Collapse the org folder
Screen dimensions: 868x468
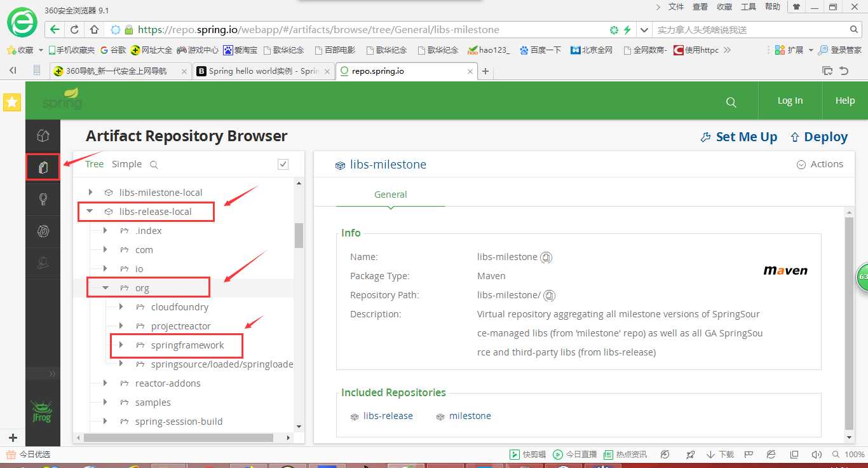105,287
